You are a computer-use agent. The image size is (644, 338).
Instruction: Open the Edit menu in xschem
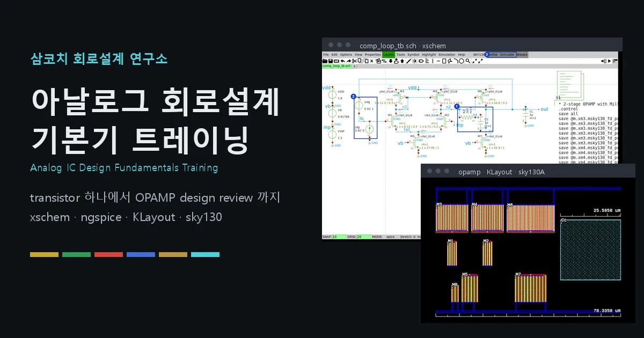point(334,54)
